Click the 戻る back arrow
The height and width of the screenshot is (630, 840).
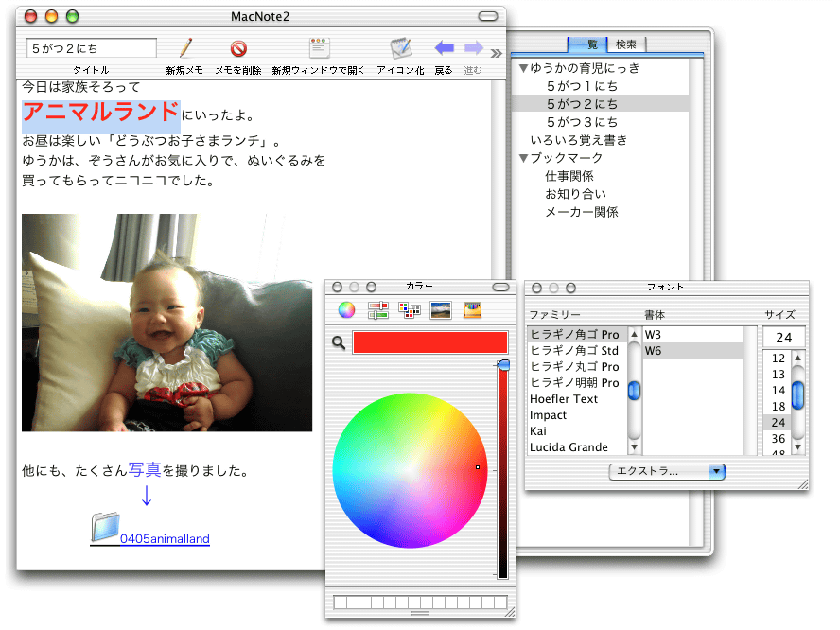point(444,47)
